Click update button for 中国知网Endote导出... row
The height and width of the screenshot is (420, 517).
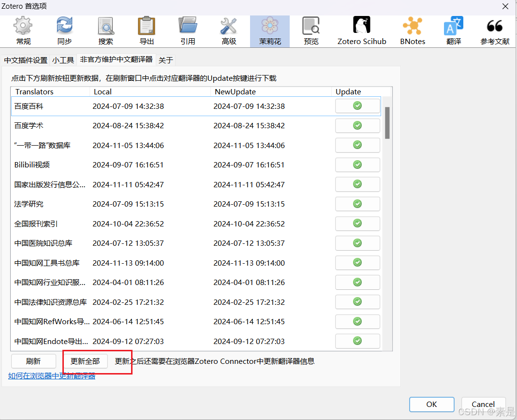357,341
